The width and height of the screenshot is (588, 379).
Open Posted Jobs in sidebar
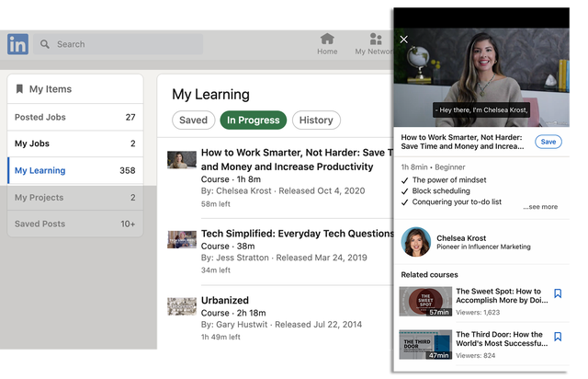tap(75, 117)
